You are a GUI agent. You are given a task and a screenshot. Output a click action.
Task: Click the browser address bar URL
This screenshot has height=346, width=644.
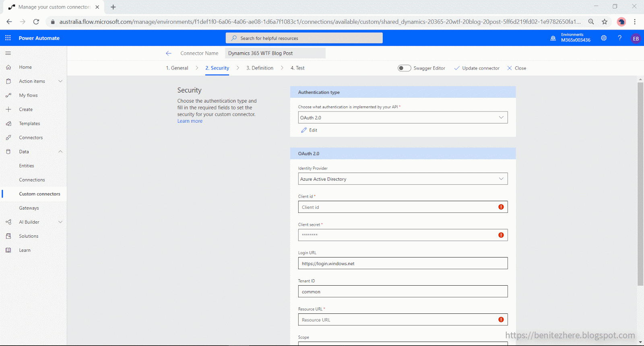click(x=320, y=22)
